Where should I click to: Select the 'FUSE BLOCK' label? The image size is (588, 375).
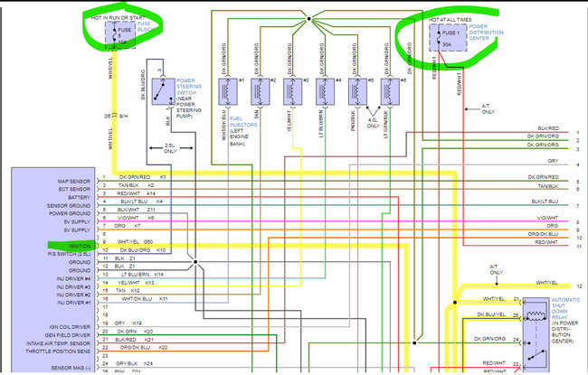click(146, 26)
